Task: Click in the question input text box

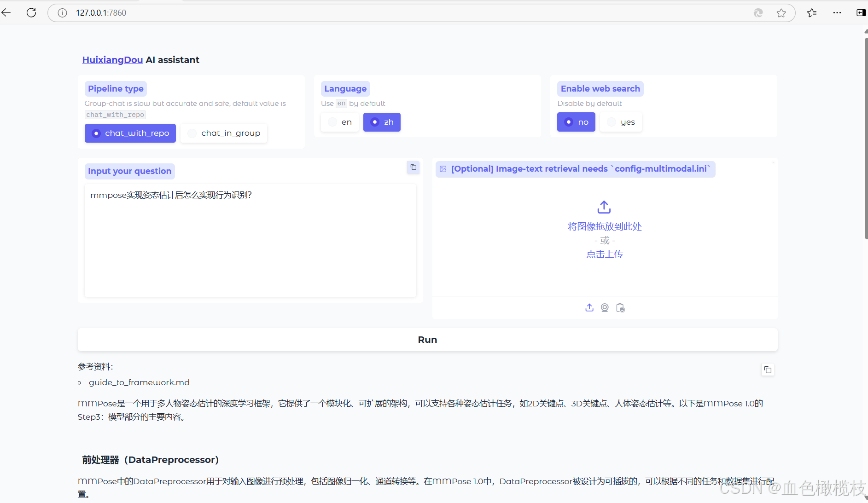Action: tap(250, 240)
